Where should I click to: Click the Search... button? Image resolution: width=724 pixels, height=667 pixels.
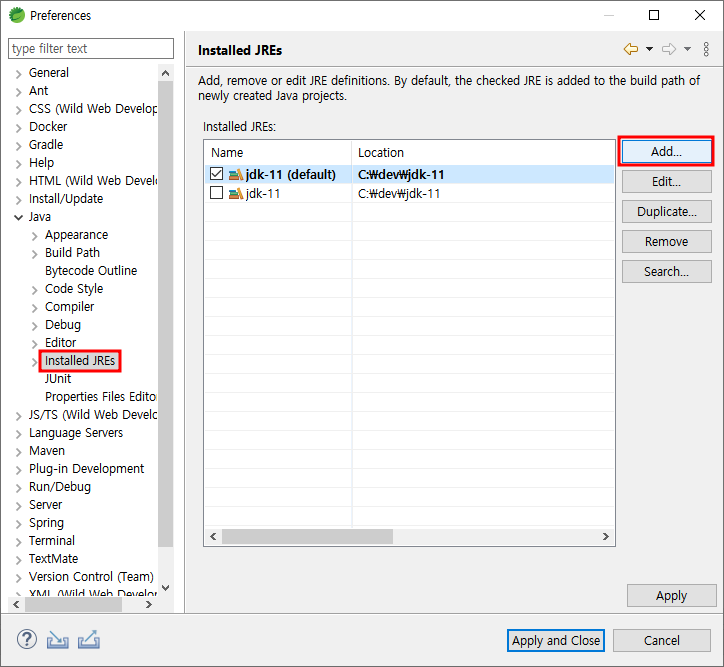[x=666, y=271]
